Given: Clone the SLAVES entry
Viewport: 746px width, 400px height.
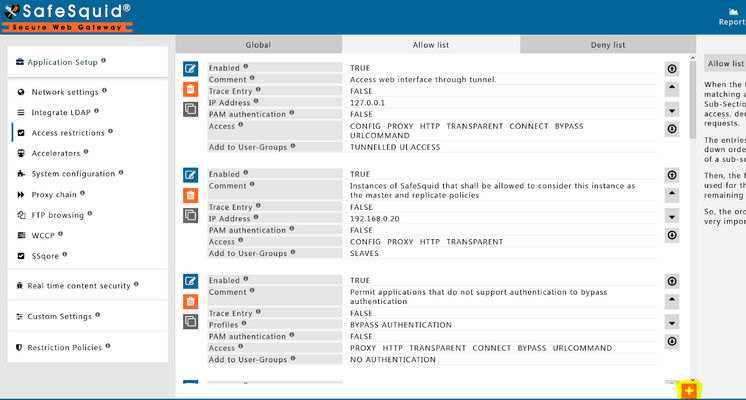Looking at the screenshot, I should [x=190, y=215].
